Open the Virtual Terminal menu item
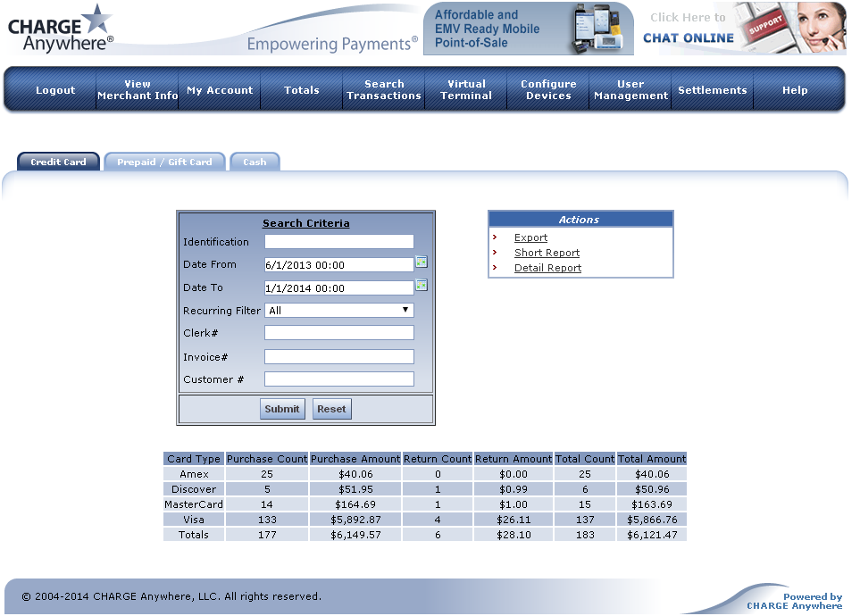The width and height of the screenshot is (860, 616). click(x=466, y=90)
